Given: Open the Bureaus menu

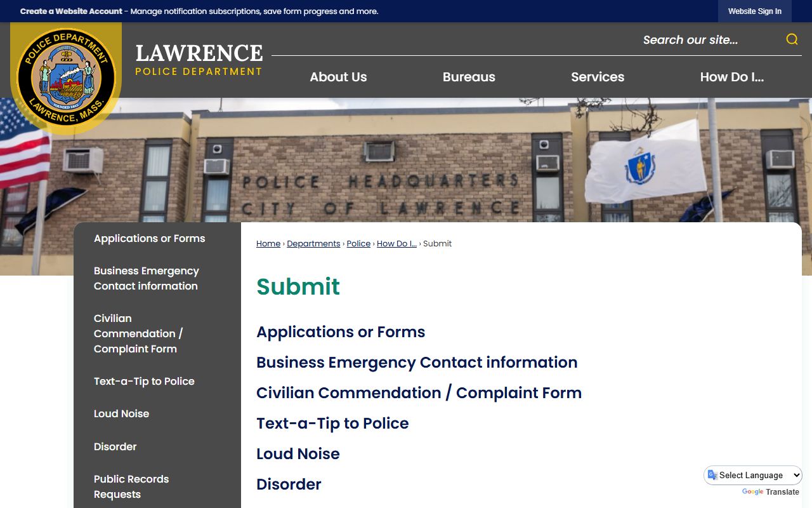Looking at the screenshot, I should [x=469, y=77].
